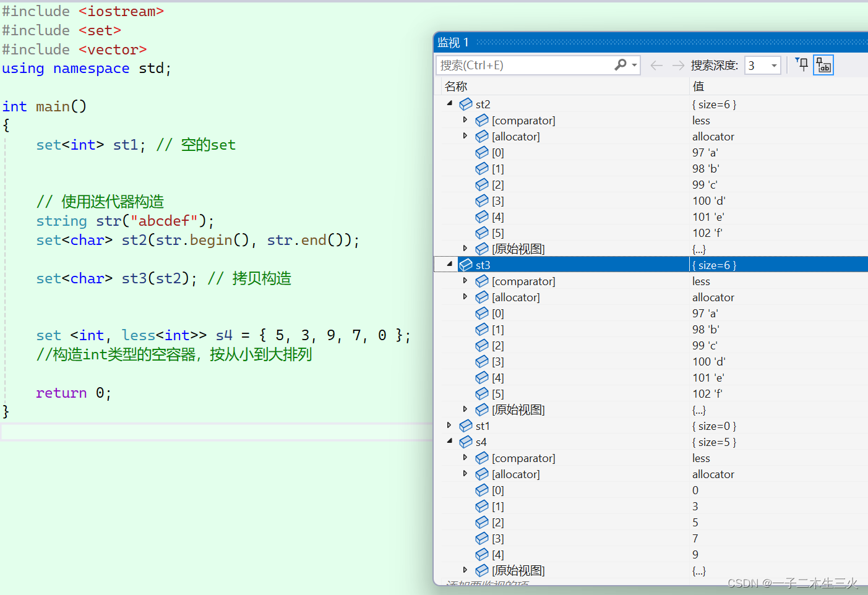Expand st3's [原始视图] raw view node
This screenshot has height=595, width=868.
point(465,409)
